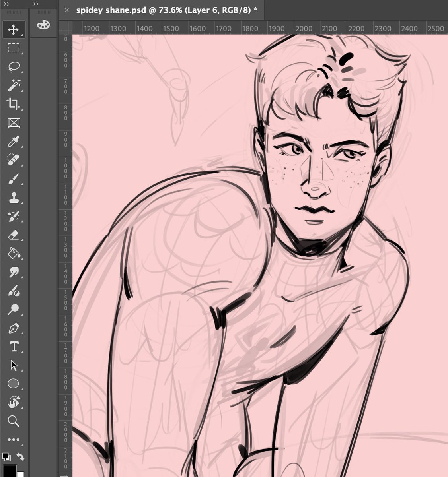
Task: Select the Ellipse shape tool
Action: [14, 384]
